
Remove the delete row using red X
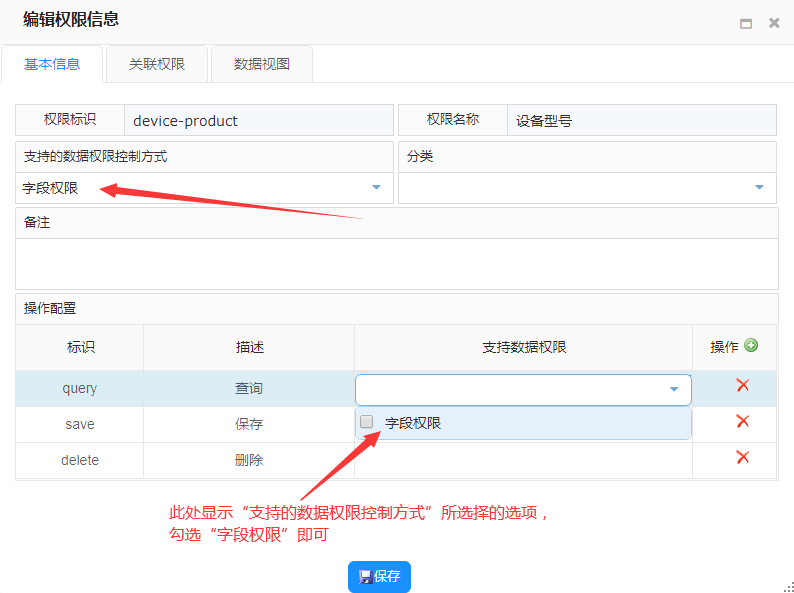742,458
